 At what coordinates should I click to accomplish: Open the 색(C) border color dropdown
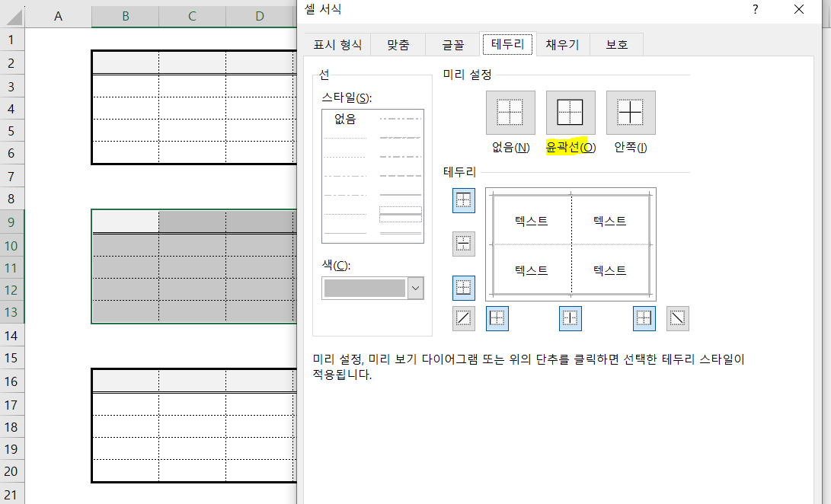[x=414, y=288]
